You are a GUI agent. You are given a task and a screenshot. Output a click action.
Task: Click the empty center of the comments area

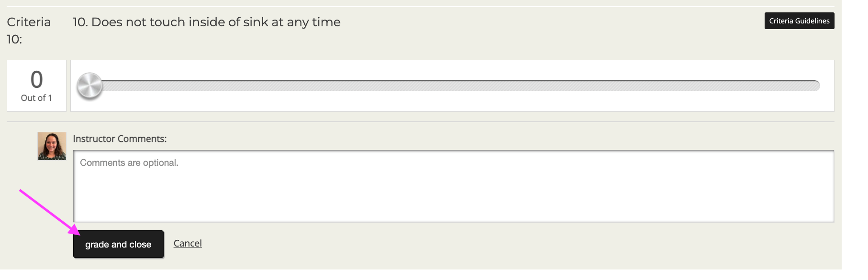(454, 191)
